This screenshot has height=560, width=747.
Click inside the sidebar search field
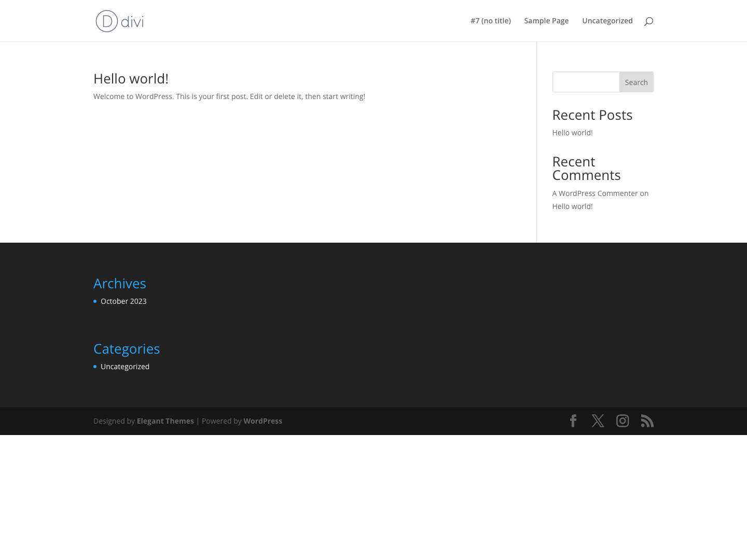(x=586, y=82)
